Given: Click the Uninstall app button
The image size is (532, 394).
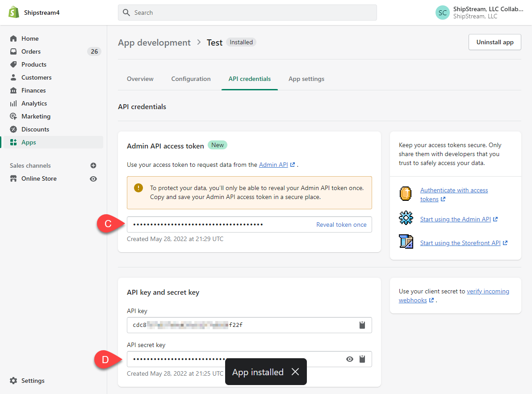Looking at the screenshot, I should point(494,42).
